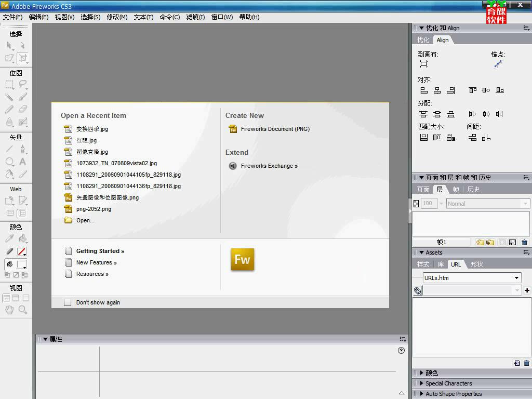Open the 编辑(E) menu

pos(38,17)
